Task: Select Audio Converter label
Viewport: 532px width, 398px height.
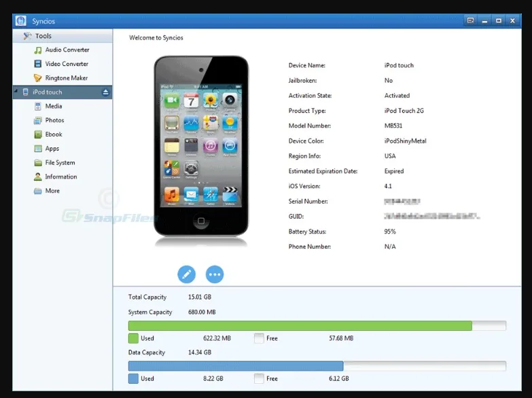Action: (x=67, y=50)
